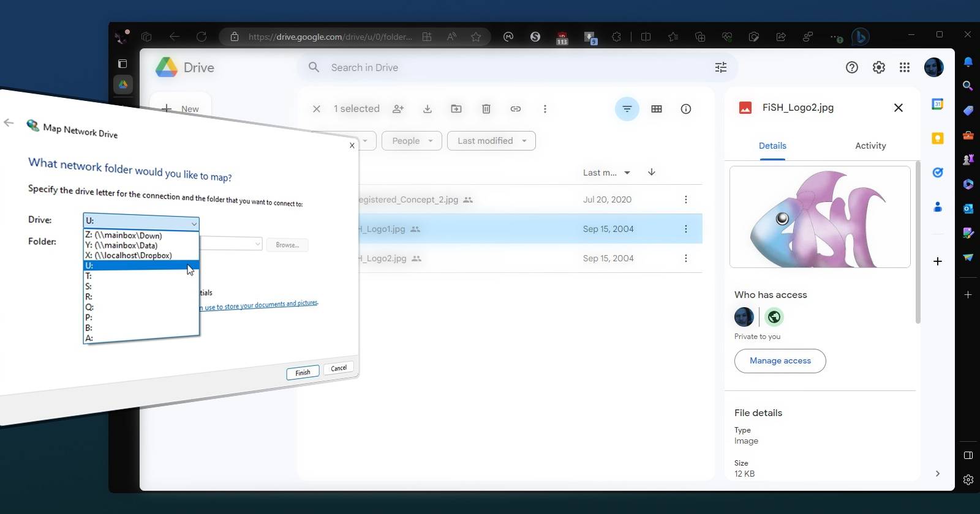
Task: Switch to the Activity tab
Action: pos(870,146)
